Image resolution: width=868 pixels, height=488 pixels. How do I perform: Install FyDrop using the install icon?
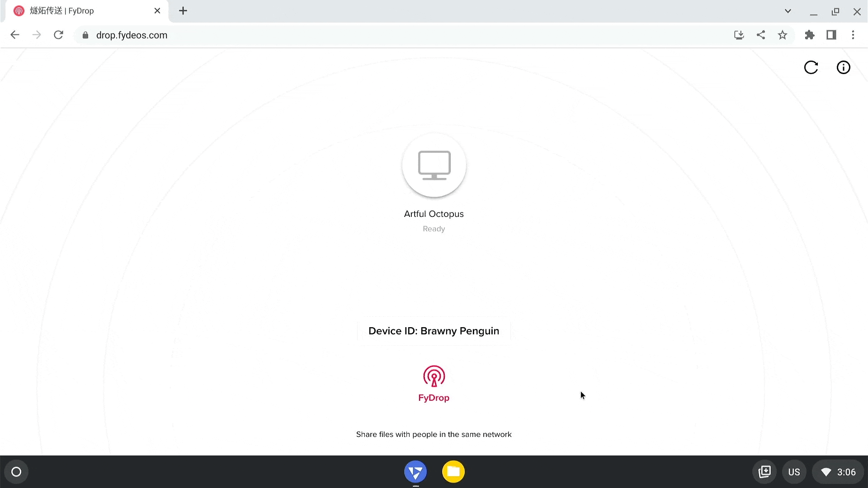pos(739,35)
